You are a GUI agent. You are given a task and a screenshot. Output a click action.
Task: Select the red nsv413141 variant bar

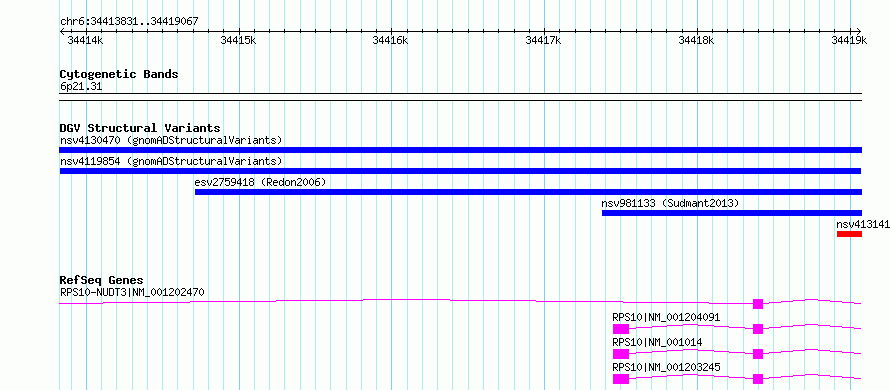pyautogui.click(x=849, y=234)
